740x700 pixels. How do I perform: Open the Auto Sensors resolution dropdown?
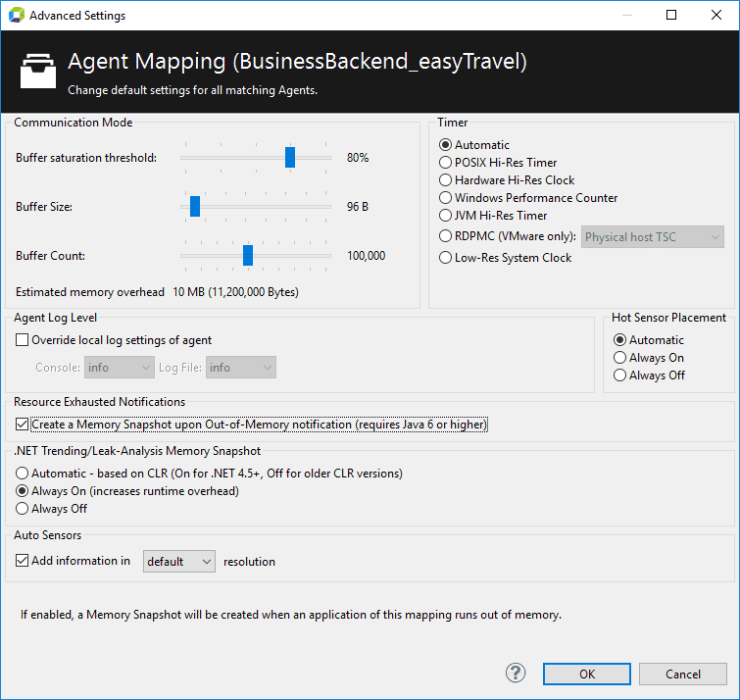coord(179,561)
